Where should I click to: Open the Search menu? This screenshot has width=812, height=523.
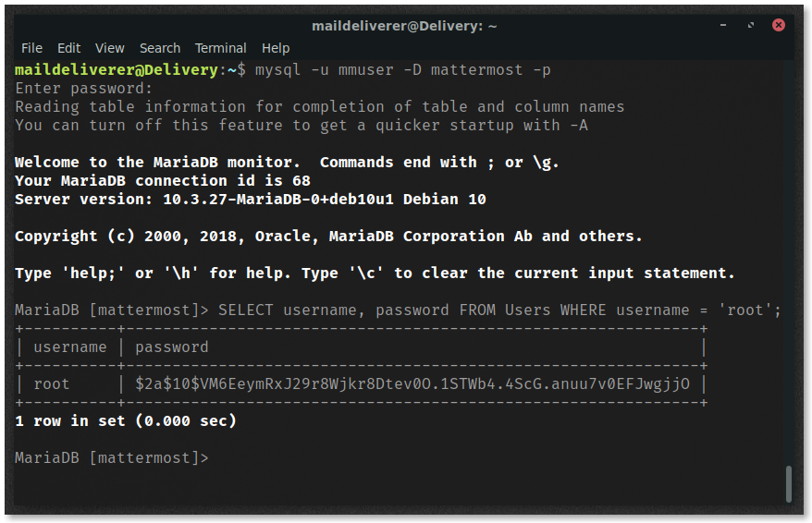coord(159,48)
